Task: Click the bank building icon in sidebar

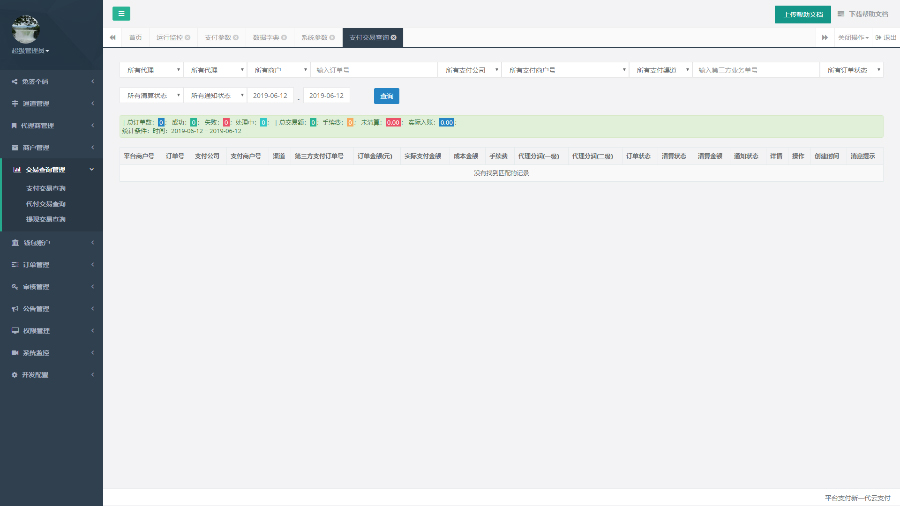Action: click(x=15, y=243)
